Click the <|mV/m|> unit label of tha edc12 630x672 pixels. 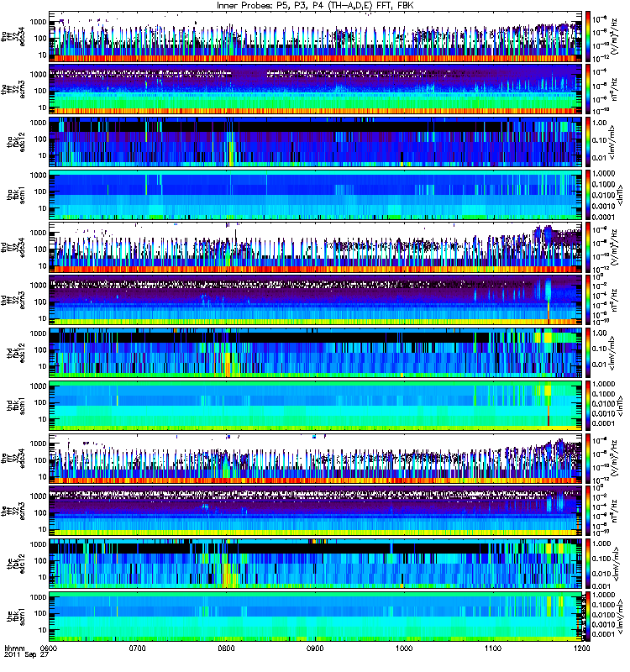pos(612,142)
